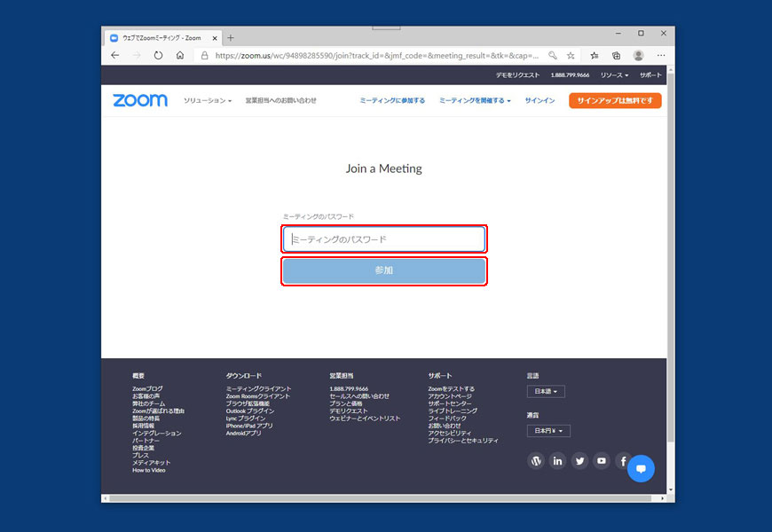The height and width of the screenshot is (532, 772).
Task: Reload the page with the refresh icon
Action: tap(158, 56)
